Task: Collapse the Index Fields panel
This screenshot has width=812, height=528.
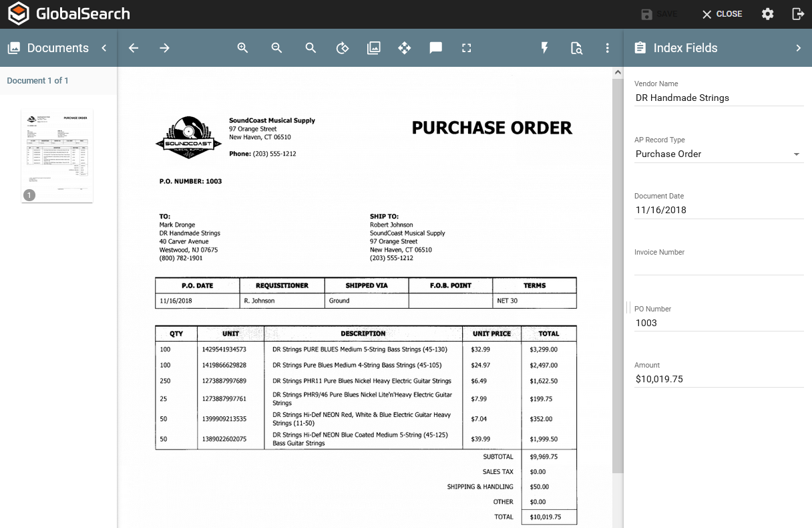Action: (798, 48)
